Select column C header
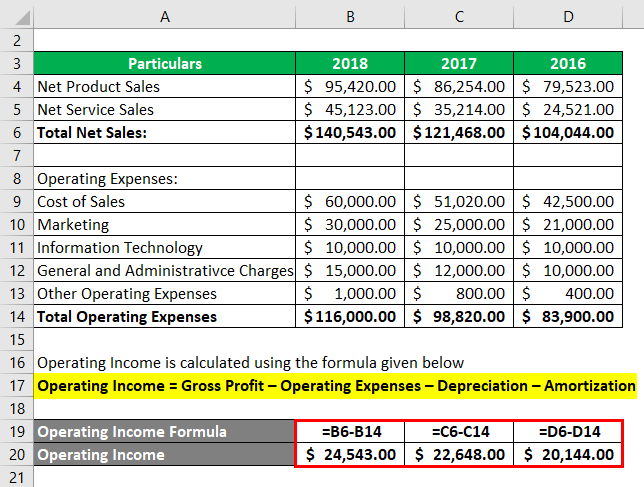The image size is (644, 487). click(x=459, y=16)
